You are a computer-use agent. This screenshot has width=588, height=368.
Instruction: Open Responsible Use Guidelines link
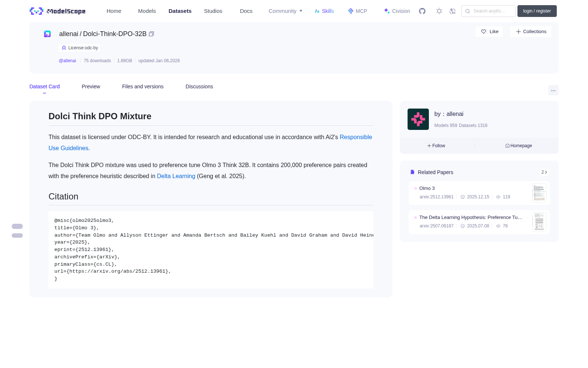pyautogui.click(x=356, y=137)
